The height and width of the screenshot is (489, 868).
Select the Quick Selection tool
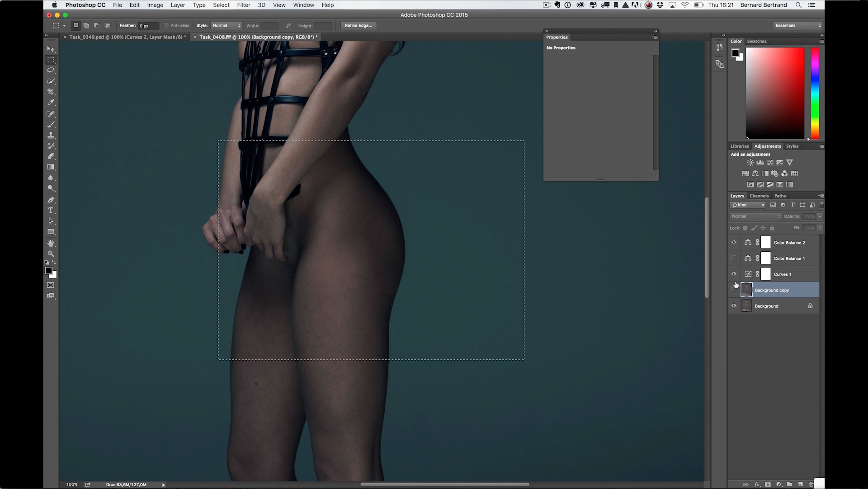pos(51,81)
